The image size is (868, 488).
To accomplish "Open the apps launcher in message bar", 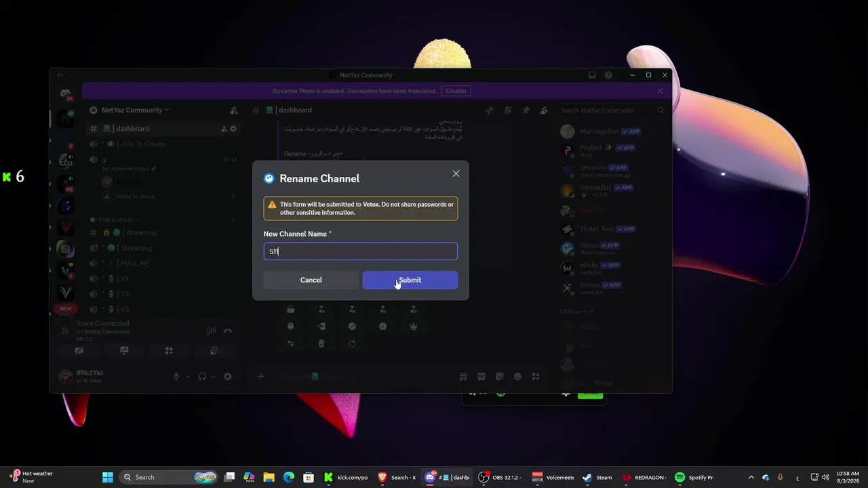I will click(536, 377).
